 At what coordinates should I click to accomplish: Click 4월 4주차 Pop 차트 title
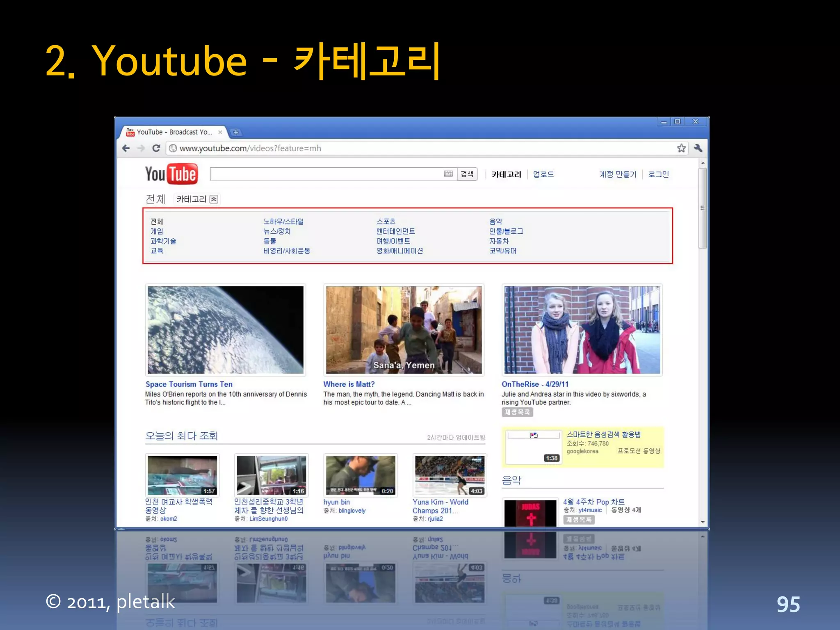(x=594, y=502)
